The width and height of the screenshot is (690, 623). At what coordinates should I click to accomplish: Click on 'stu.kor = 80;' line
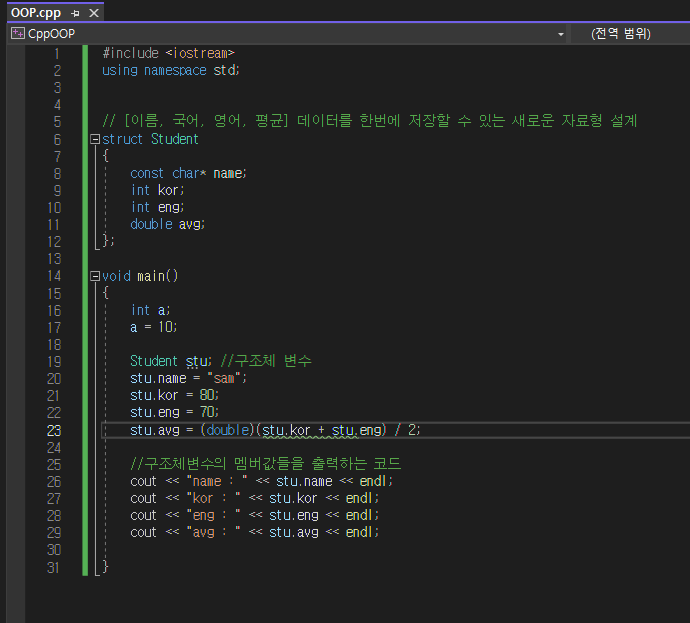174,396
